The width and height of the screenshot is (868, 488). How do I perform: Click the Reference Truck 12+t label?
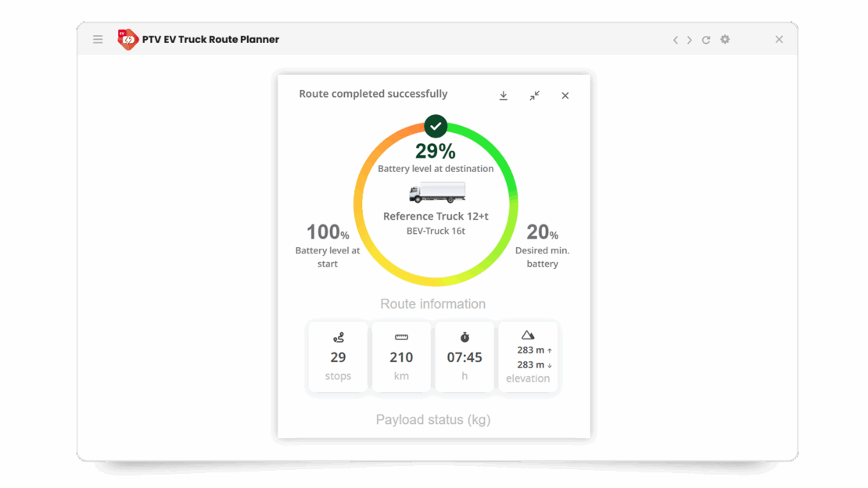(x=436, y=217)
